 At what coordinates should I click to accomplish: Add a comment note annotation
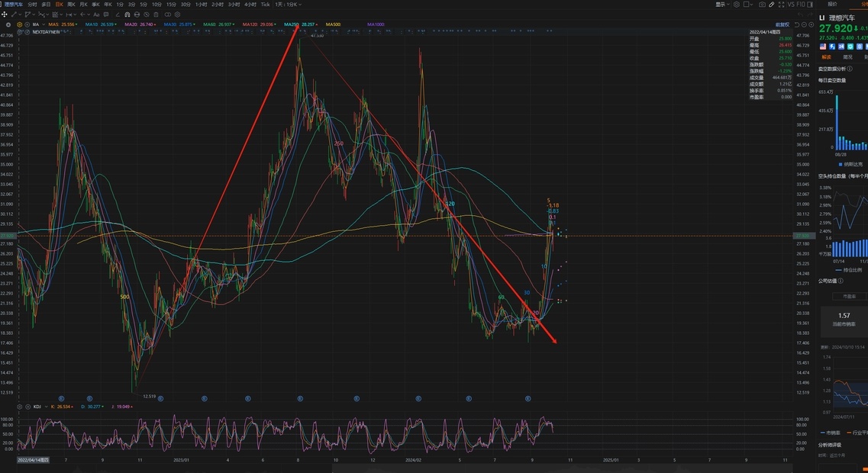106,14
